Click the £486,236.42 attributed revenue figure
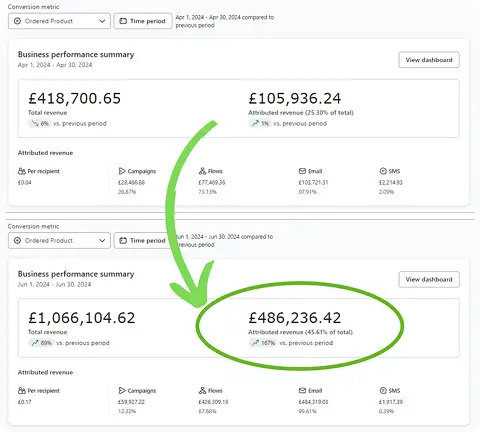Viewport: 480px width, 432px height. click(295, 317)
